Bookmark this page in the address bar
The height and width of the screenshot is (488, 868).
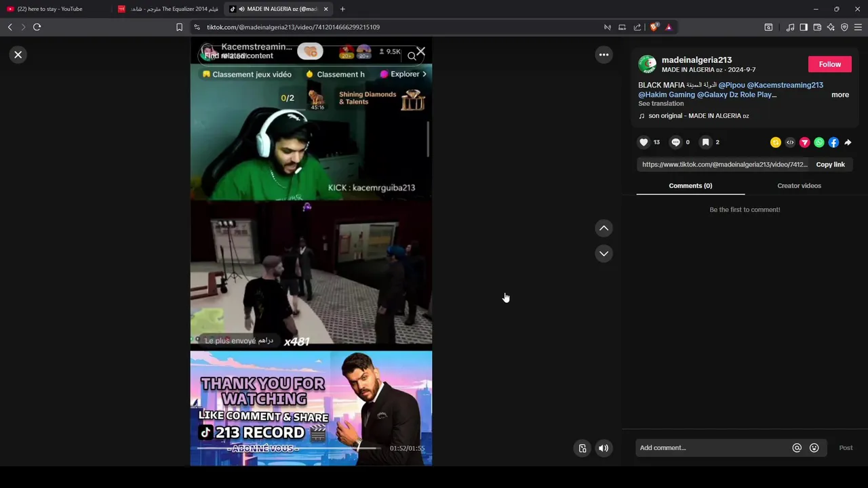(179, 27)
